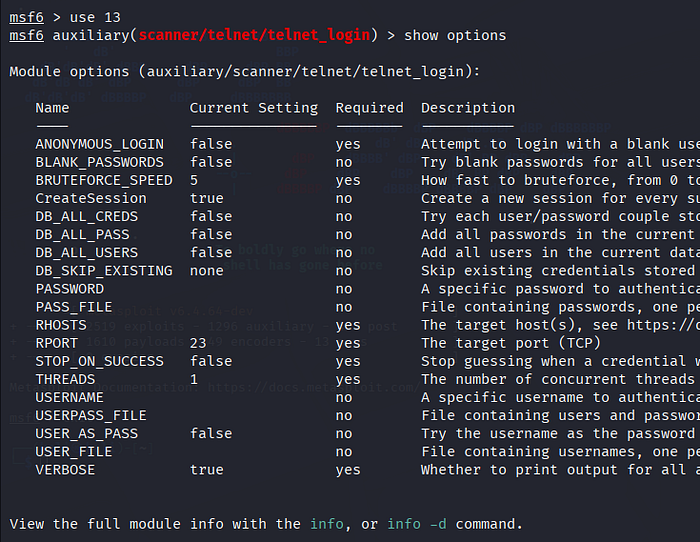700x542 pixels.
Task: Click the RHOSTS option name
Action: click(x=60, y=325)
